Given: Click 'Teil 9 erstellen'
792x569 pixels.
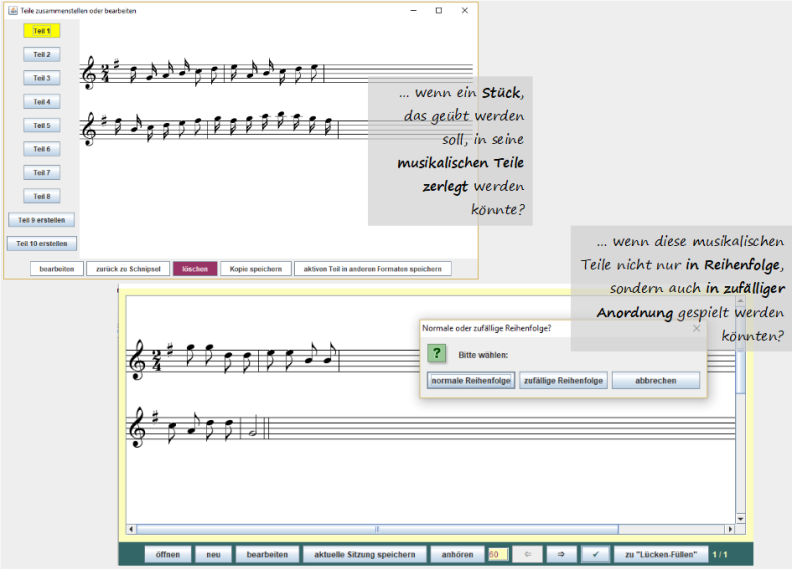Looking at the screenshot, I should (x=42, y=220).
